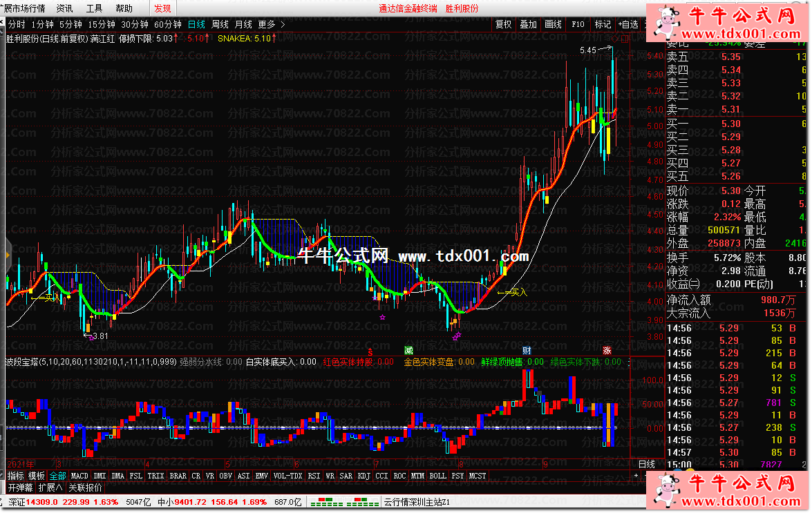Click the 叠加 overlay button
Image resolution: width=812 pixels, height=513 pixels.
528,24
